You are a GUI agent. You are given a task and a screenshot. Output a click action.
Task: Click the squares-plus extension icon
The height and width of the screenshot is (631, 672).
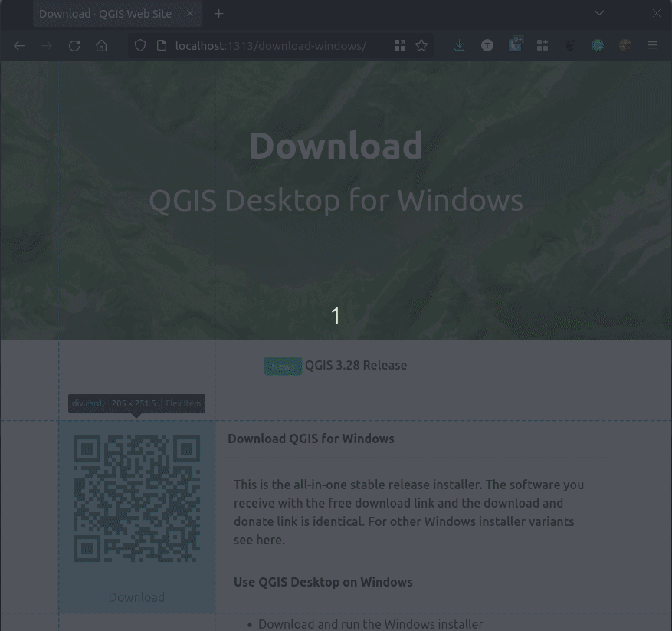[543, 45]
